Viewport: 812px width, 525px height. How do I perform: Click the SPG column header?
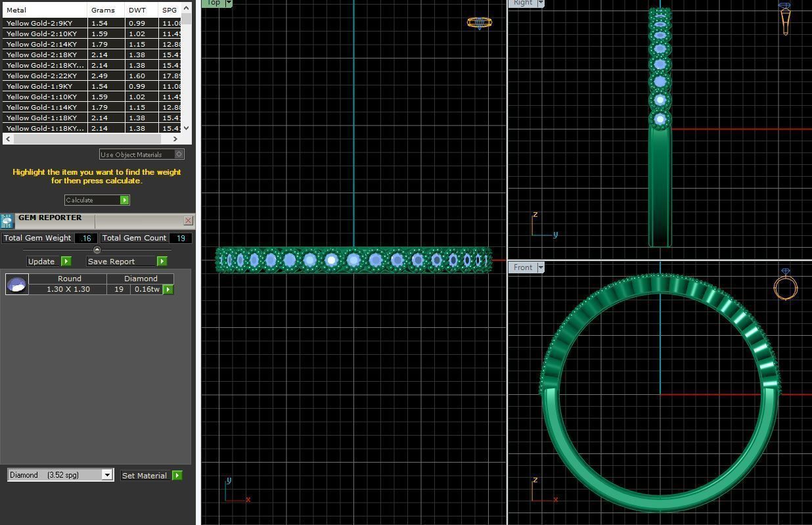[x=170, y=10]
